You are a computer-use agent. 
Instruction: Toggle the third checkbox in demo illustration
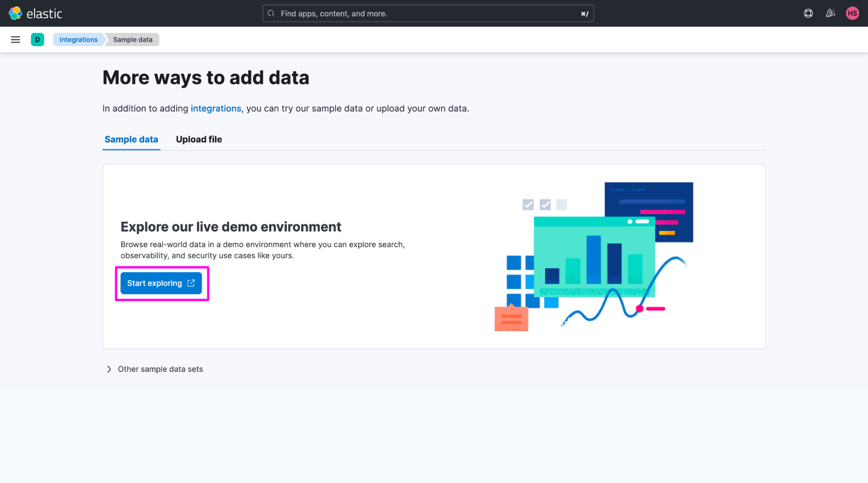coord(561,205)
